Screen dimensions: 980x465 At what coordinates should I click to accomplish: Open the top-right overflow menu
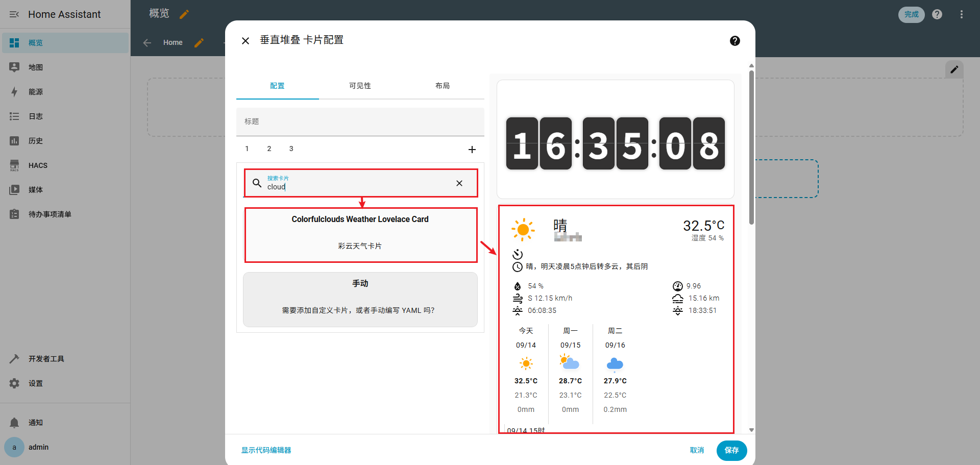coord(962,14)
